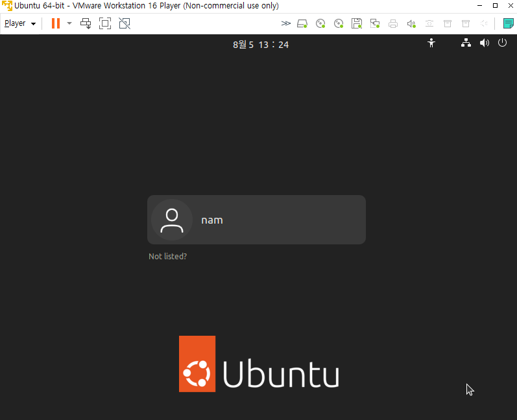The image size is (517, 420).
Task: Open the Player menu
Action: 19,23
